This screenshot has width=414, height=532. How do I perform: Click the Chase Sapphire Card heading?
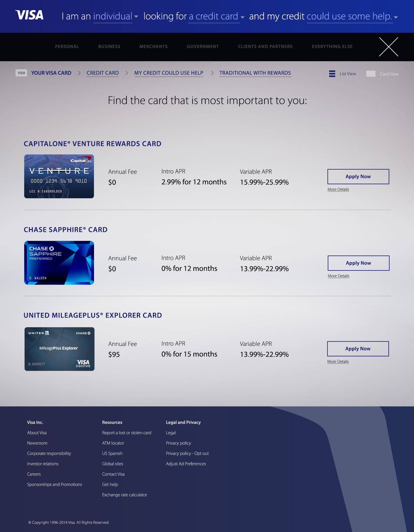pos(66,230)
